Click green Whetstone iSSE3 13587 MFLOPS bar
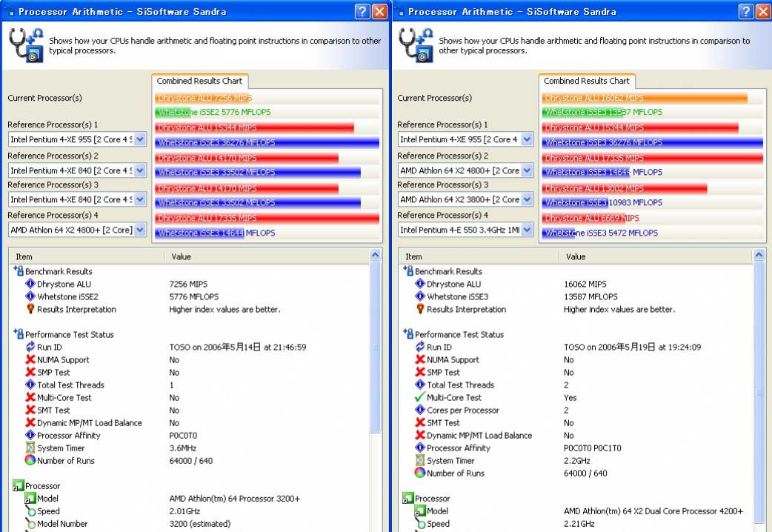 click(x=583, y=113)
